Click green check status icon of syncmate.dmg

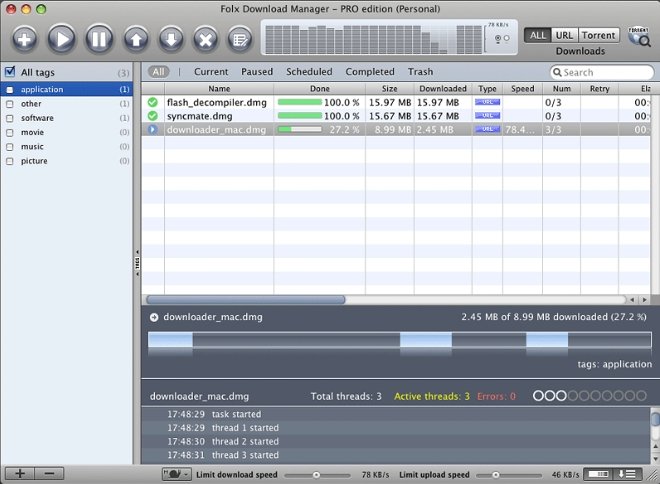click(x=153, y=116)
